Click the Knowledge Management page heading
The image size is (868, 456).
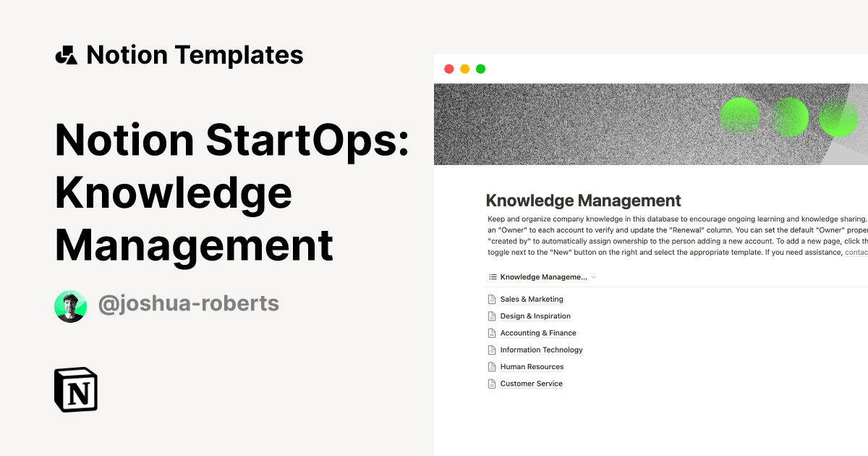(583, 200)
